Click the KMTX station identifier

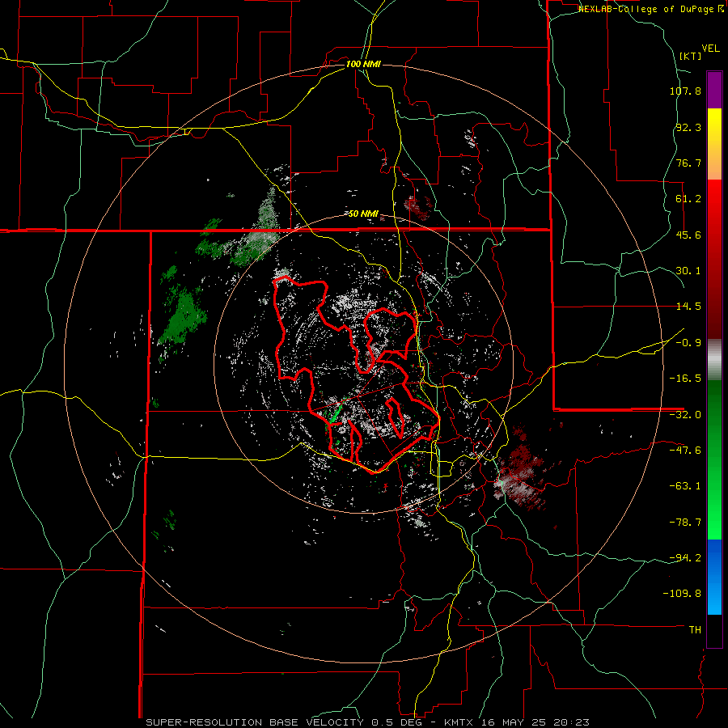tap(459, 722)
